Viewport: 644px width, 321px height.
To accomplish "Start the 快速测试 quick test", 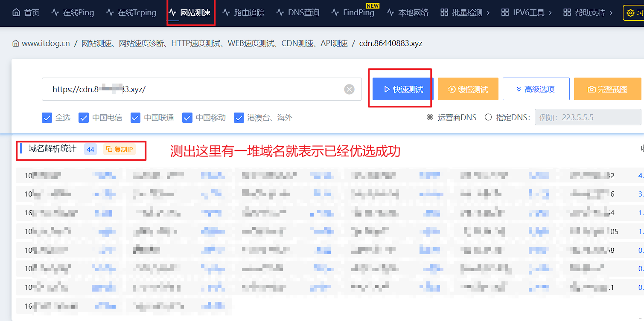I will tap(403, 89).
